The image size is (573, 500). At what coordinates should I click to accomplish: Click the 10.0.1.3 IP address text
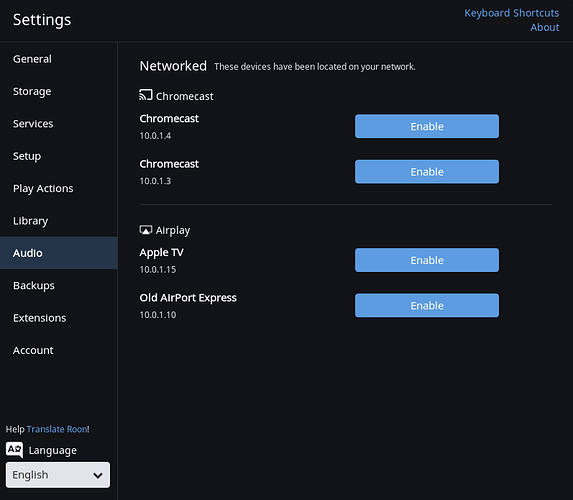(155, 181)
